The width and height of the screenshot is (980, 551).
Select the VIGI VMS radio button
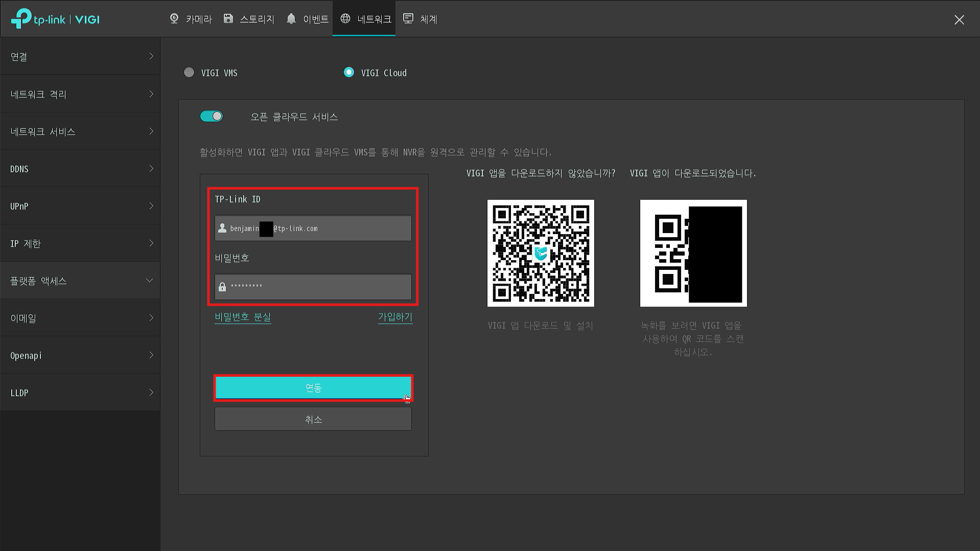[x=189, y=73]
